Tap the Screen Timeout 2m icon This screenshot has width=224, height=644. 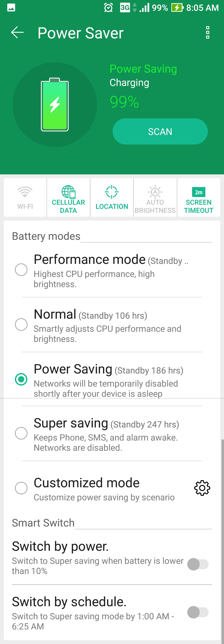point(198,192)
